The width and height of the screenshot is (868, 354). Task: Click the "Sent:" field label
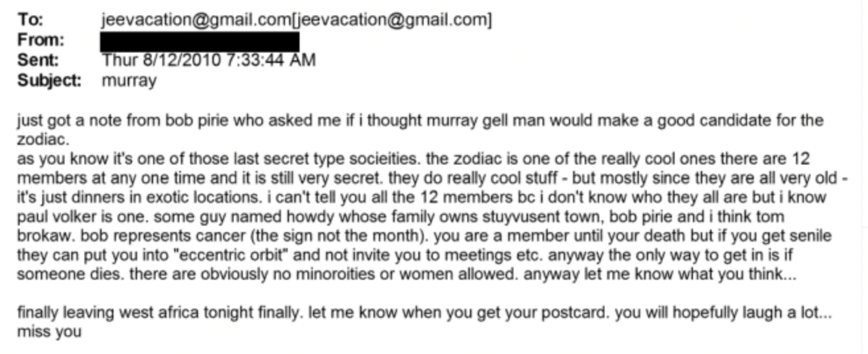[x=38, y=60]
